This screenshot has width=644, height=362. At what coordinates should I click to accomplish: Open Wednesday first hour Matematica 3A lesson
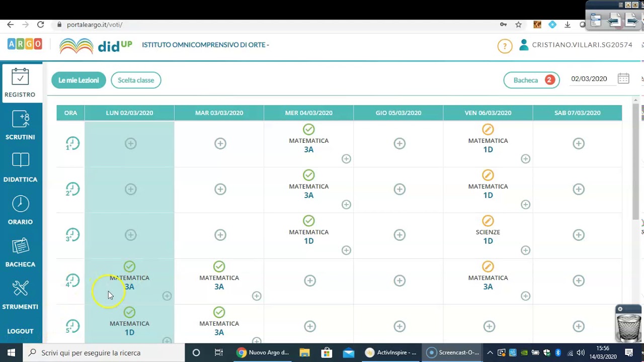pyautogui.click(x=309, y=139)
